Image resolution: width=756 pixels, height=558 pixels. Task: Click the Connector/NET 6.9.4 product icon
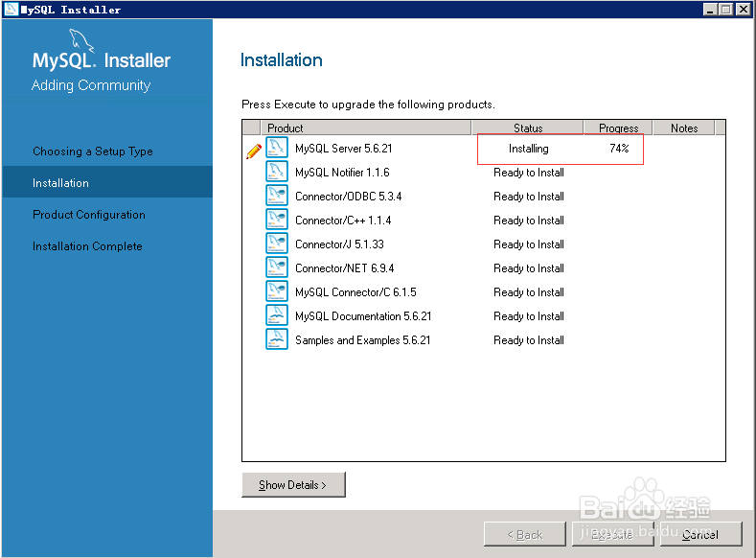277,267
